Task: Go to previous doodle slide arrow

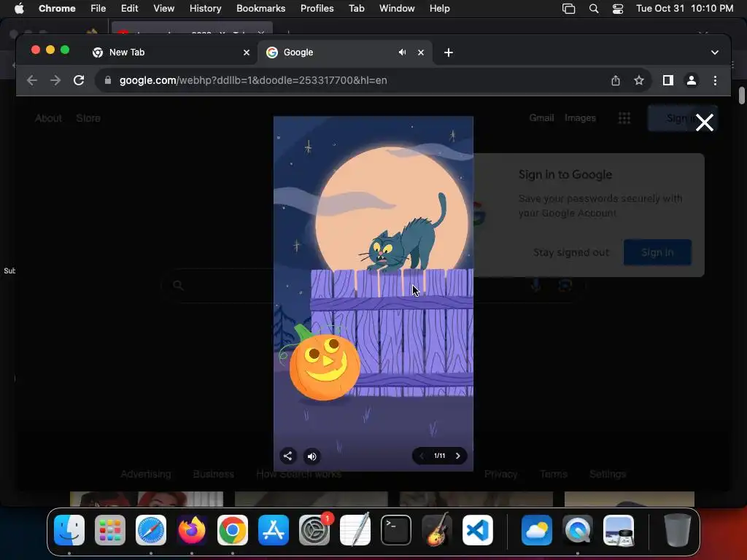Action: [x=421, y=456]
